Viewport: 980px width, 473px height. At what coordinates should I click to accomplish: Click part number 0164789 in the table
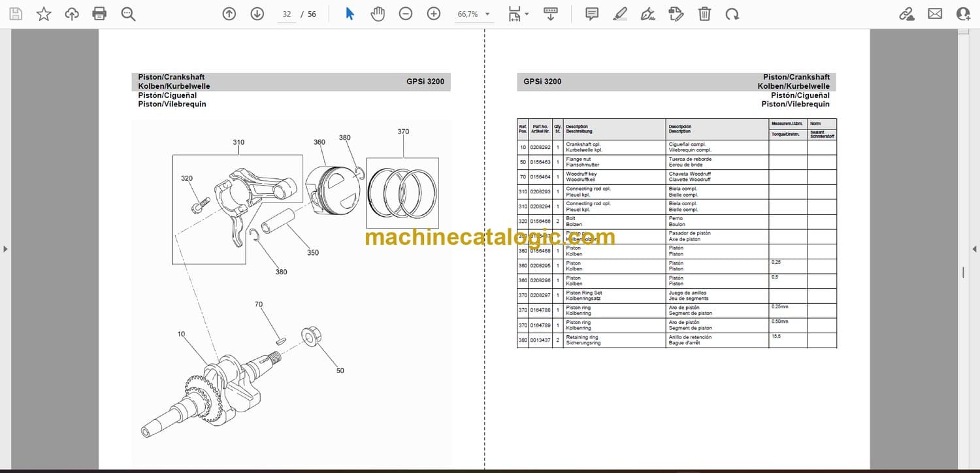pos(540,325)
